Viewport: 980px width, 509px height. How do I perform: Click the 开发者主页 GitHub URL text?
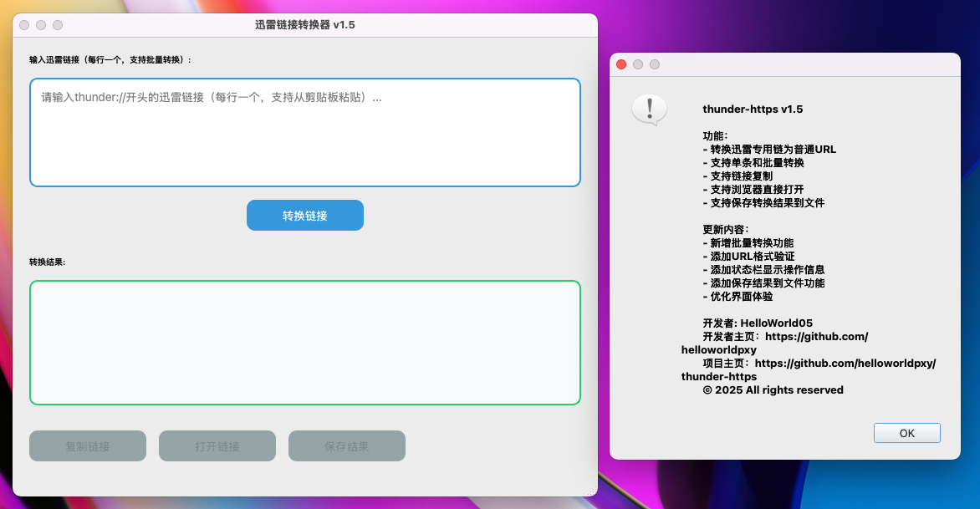click(775, 343)
